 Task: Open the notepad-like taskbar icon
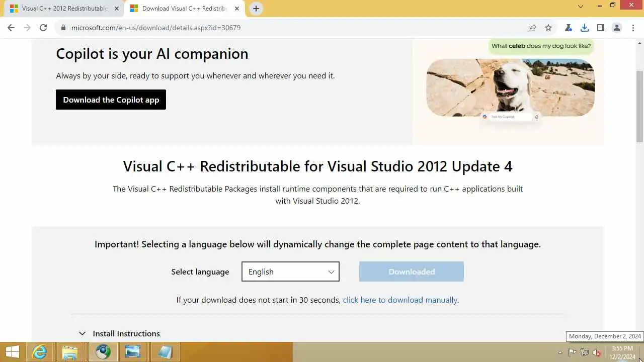point(165,352)
